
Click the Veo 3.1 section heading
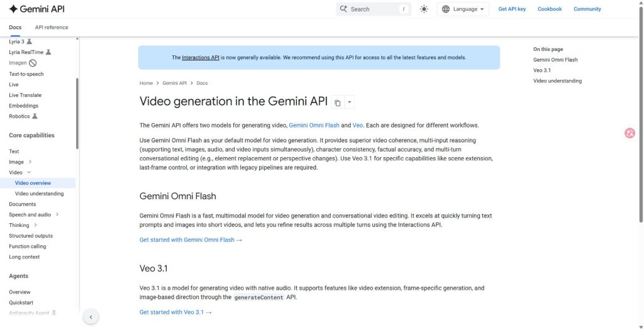[x=153, y=269]
